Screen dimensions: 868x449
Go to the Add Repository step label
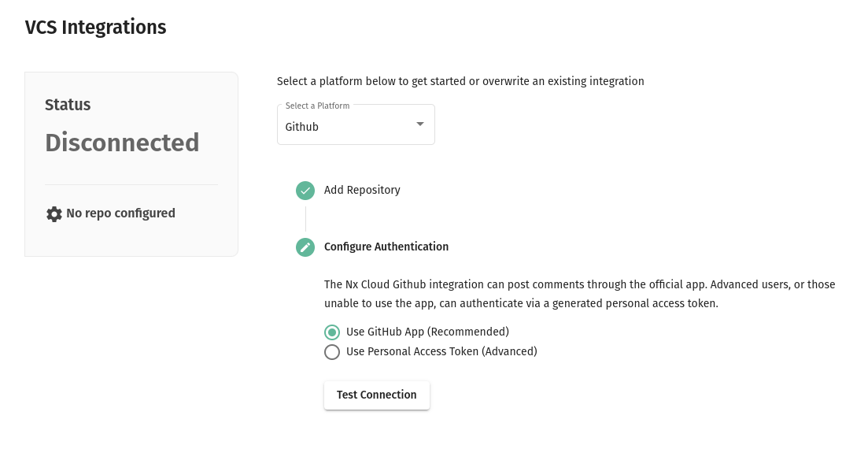tap(362, 190)
